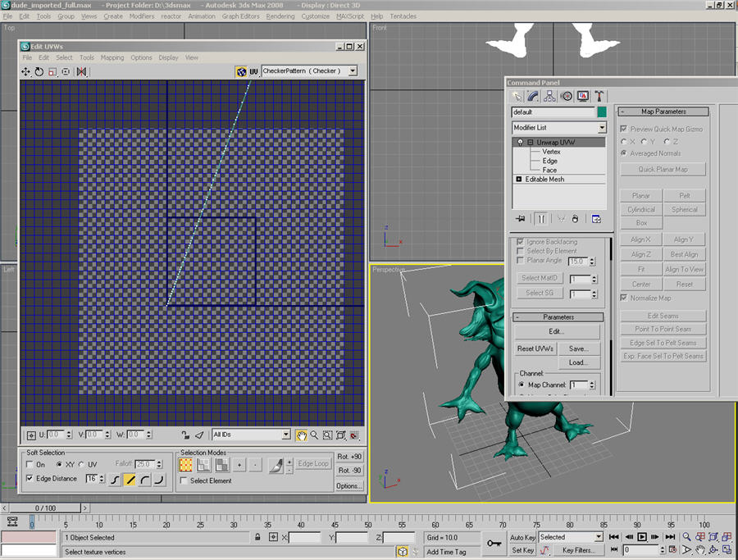Open the MAXScript menu
738x560 pixels.
350,16
